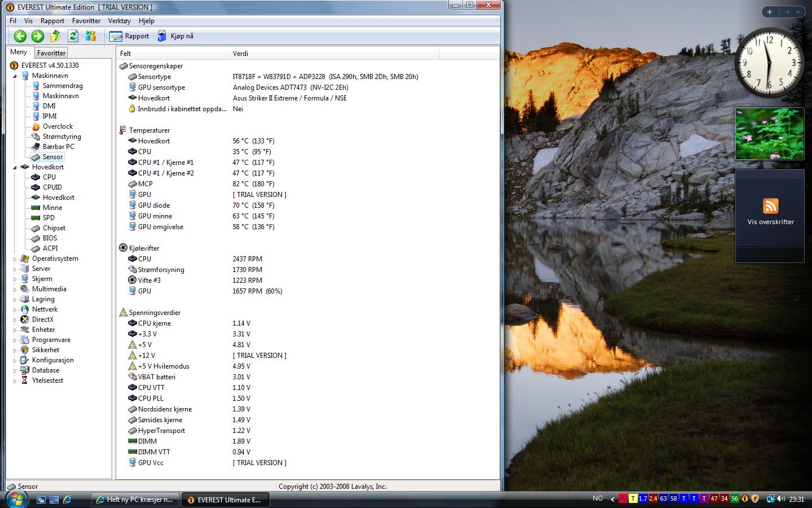Viewport: 812px width, 508px height.
Task: Click the up-level folder toolbar icon
Action: [55, 36]
